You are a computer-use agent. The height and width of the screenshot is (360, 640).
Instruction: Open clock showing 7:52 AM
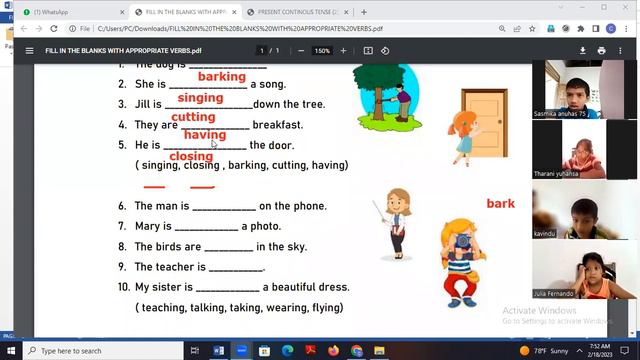click(x=600, y=351)
